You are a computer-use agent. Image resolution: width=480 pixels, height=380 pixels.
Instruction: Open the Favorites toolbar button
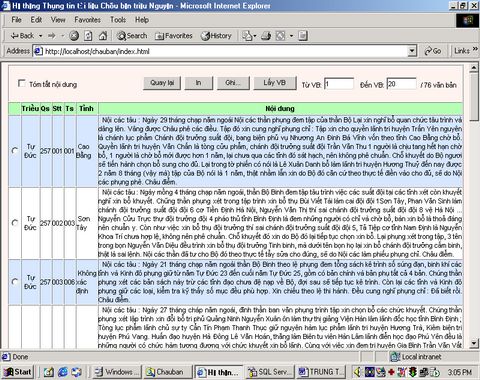click(174, 35)
